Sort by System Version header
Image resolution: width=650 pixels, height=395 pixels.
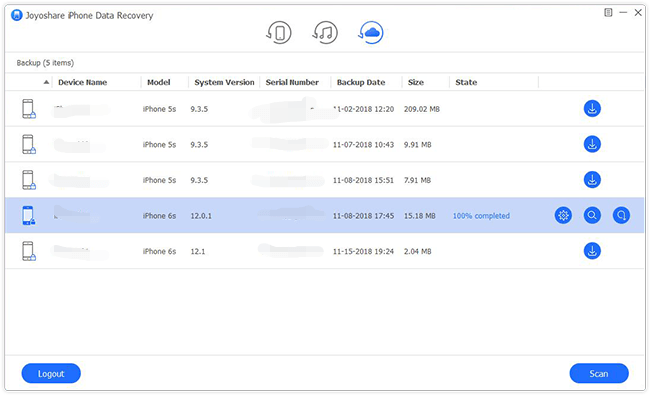coord(224,82)
